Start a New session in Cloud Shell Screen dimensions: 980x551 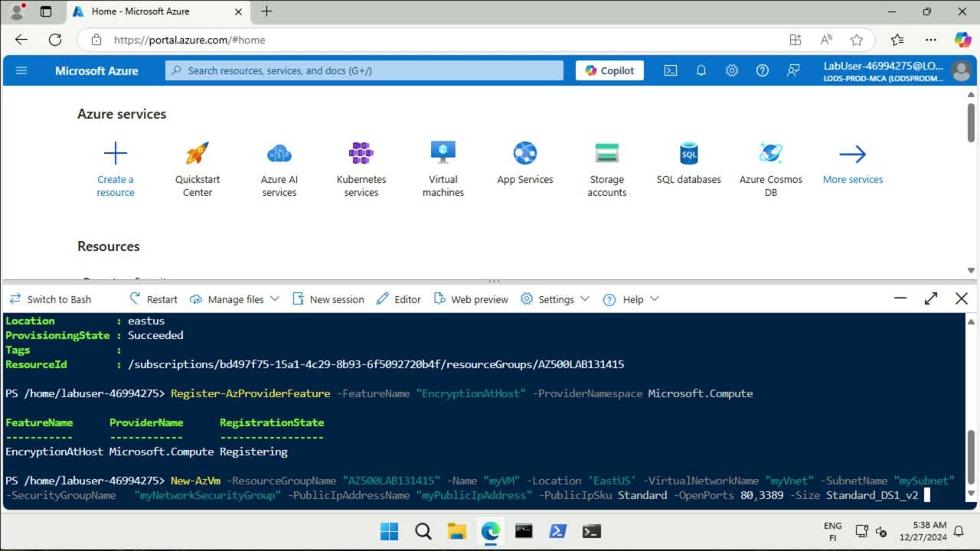click(x=328, y=299)
